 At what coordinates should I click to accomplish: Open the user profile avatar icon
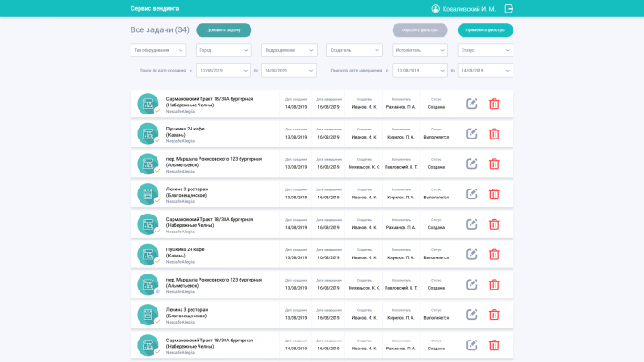pos(436,9)
